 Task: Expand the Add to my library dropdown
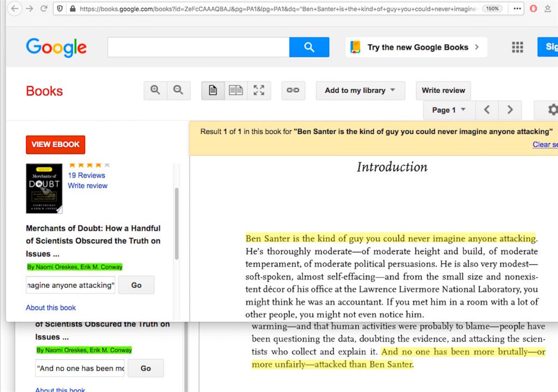tap(360, 91)
